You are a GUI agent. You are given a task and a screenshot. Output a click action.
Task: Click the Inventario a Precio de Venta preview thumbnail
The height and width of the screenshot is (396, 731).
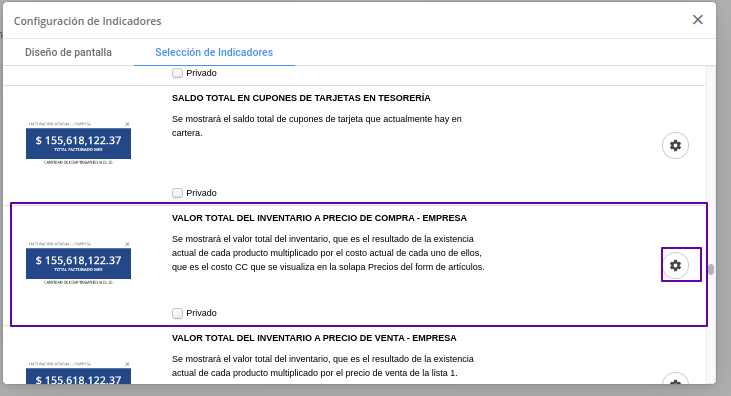point(78,372)
